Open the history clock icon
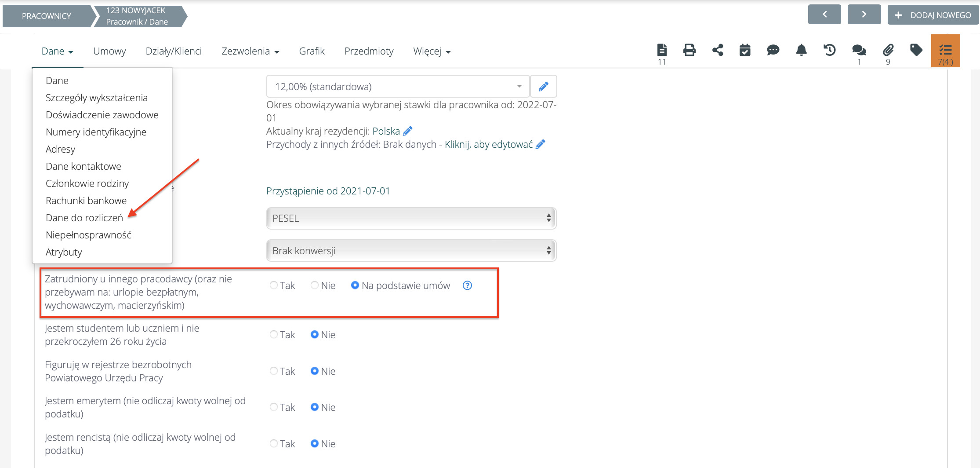This screenshot has width=980, height=468. [829, 50]
